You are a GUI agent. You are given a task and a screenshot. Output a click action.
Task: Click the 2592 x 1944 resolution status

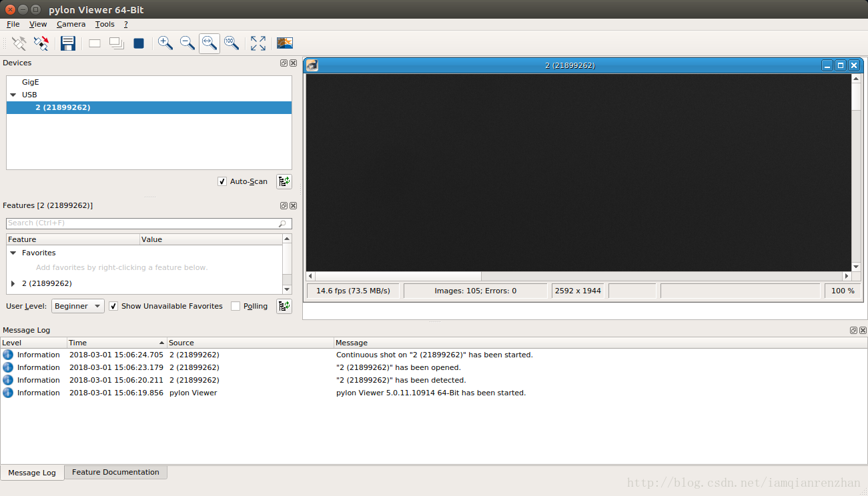(x=578, y=291)
